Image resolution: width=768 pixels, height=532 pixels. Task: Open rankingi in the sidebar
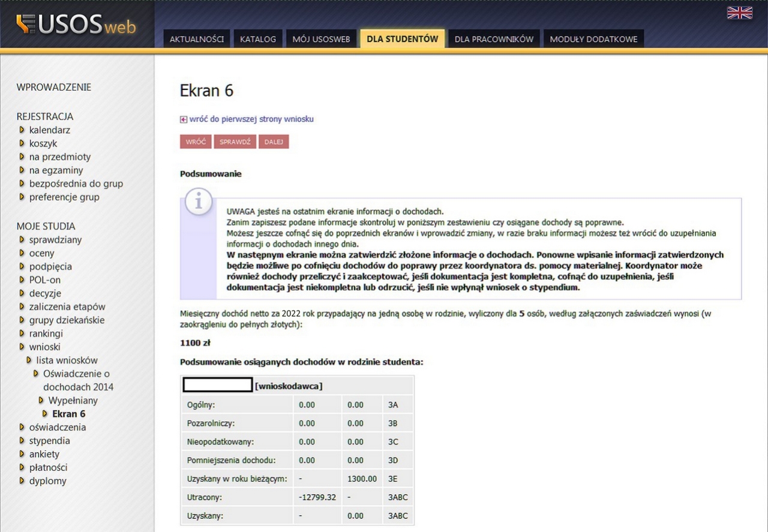(46, 333)
